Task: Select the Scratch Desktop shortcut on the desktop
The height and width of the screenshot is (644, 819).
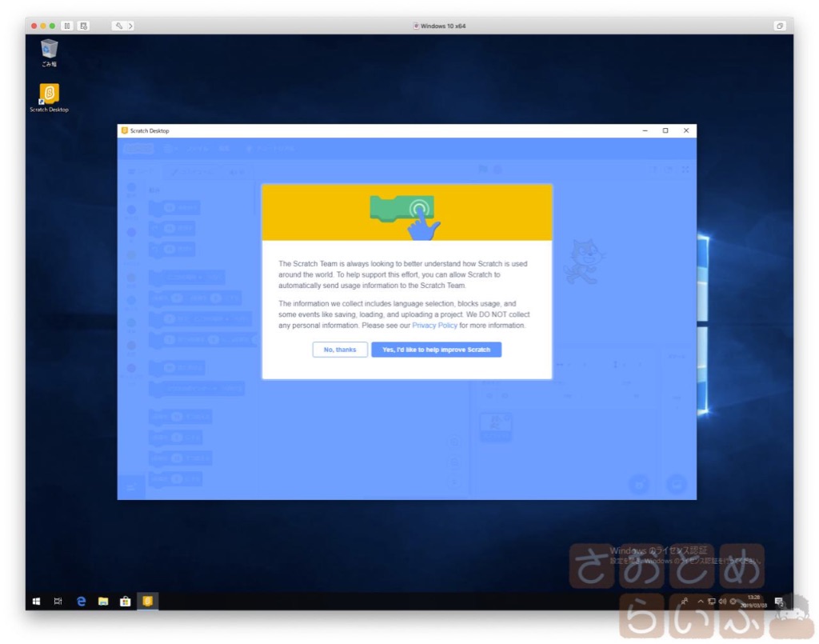Action: tap(49, 98)
